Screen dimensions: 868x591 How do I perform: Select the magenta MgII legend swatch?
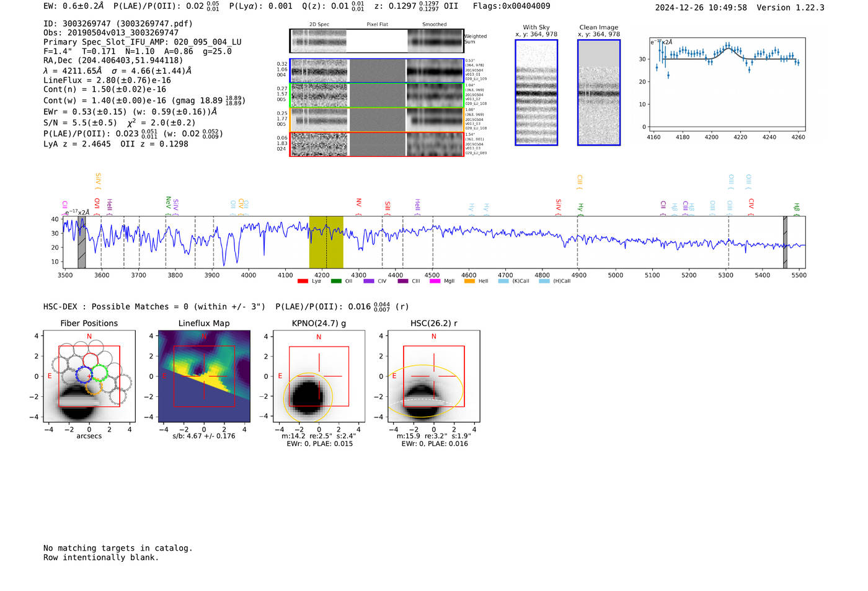tap(435, 282)
